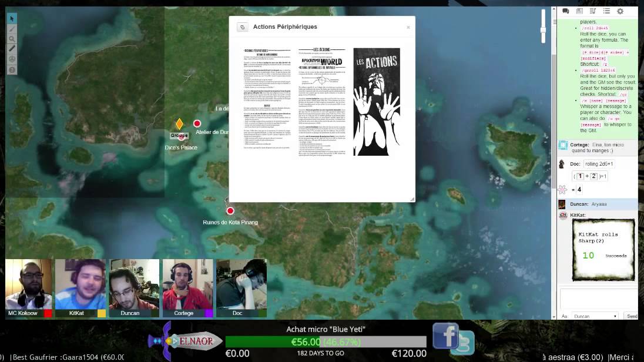This screenshot has width=644, height=362.
Task: Click KitKat's yellow color square
Action: coord(102,313)
